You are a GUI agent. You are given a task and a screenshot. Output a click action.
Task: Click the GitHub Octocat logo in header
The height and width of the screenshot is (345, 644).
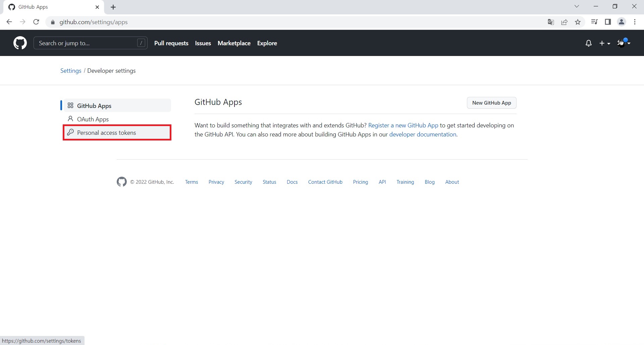(x=20, y=43)
